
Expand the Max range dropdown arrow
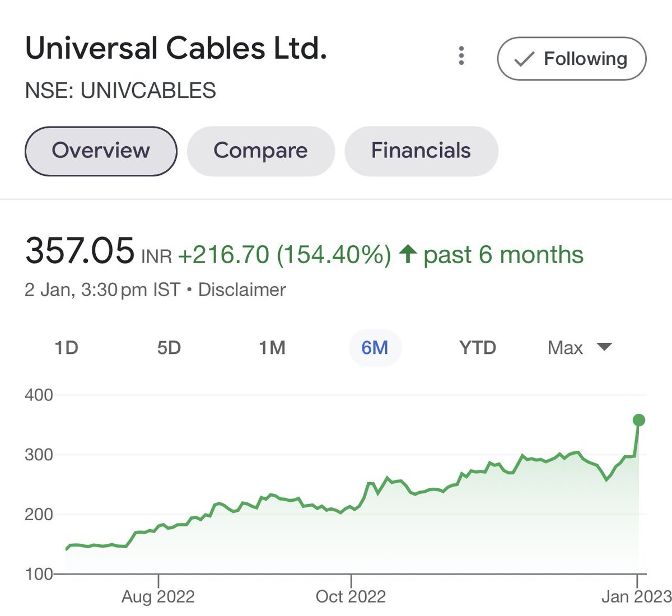click(x=604, y=347)
